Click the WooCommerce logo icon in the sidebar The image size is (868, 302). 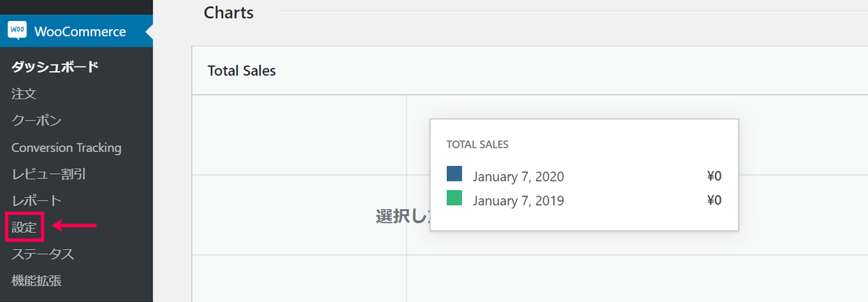click(x=17, y=31)
